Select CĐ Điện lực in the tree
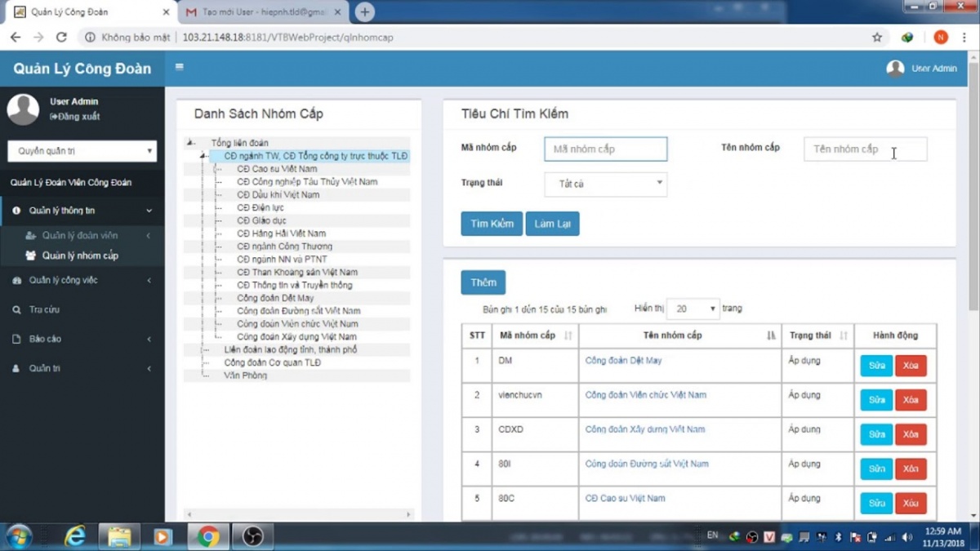The height and width of the screenshot is (551, 980). click(x=261, y=207)
